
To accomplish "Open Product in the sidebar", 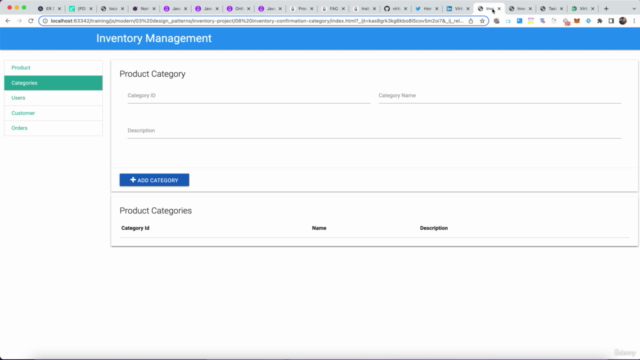I will click(53, 68).
